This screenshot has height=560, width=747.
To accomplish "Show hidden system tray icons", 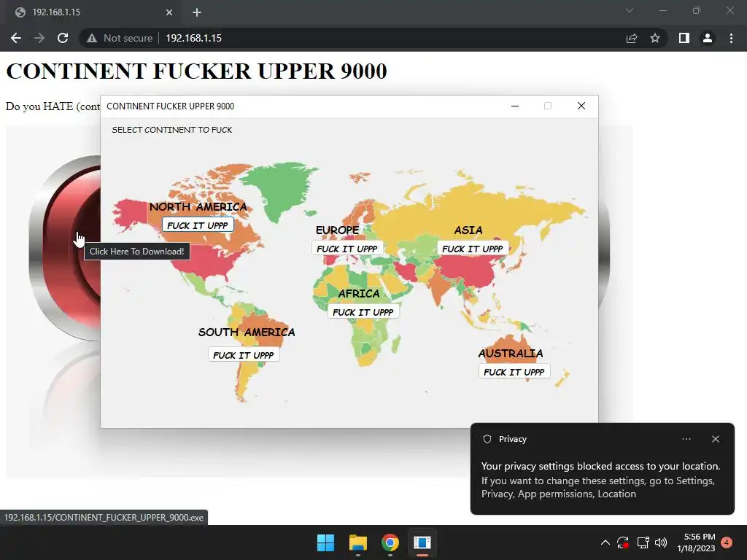I will click(605, 542).
